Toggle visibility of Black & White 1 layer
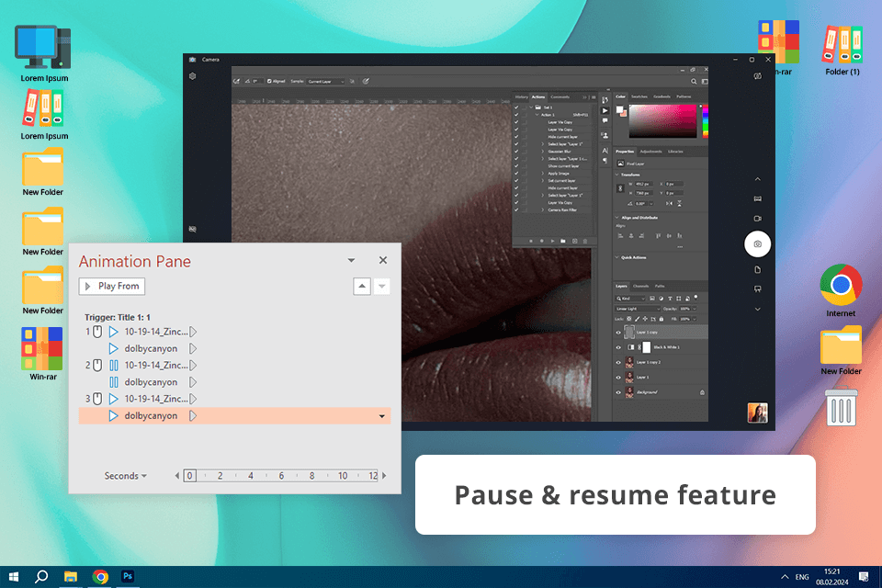Viewport: 882px width, 588px height. point(617,347)
